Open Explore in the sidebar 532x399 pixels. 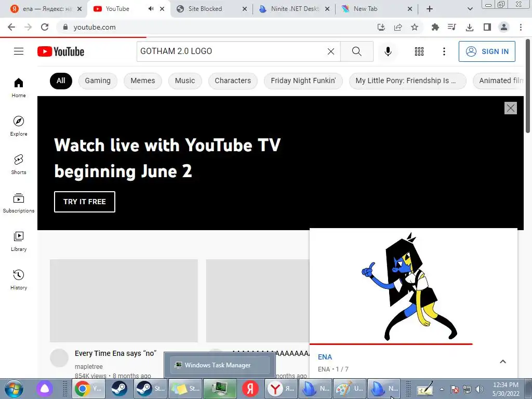[x=19, y=126]
